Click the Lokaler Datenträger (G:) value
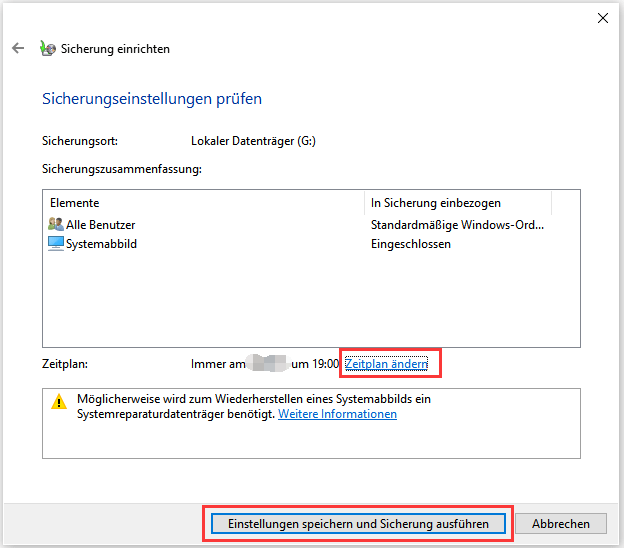 tap(253, 141)
